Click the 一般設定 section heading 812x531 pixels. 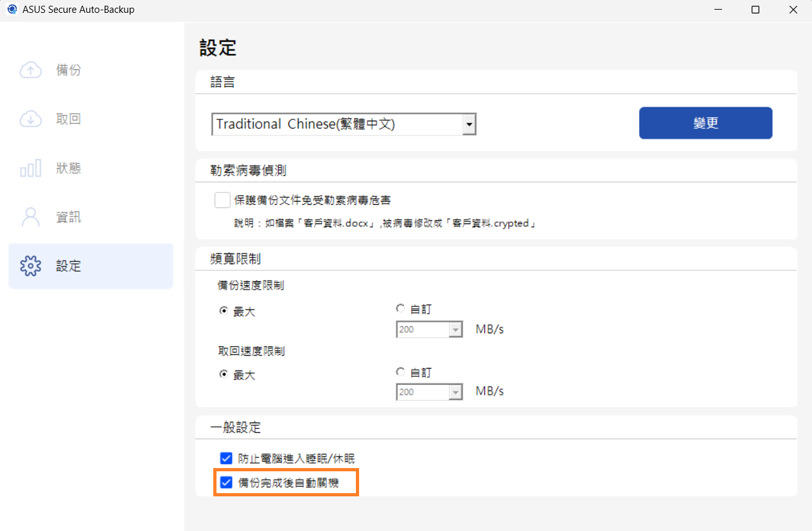[235, 427]
